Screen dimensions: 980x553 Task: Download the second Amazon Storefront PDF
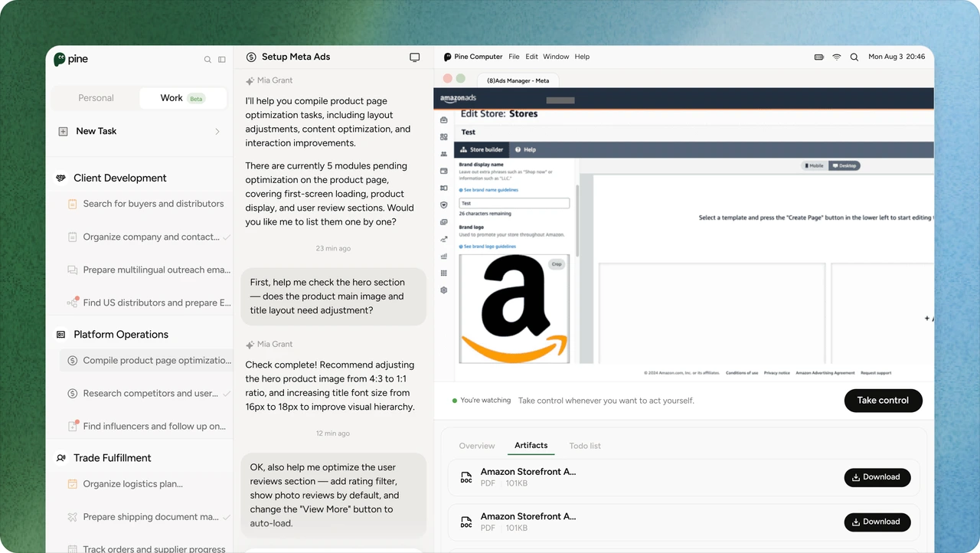coord(877,522)
